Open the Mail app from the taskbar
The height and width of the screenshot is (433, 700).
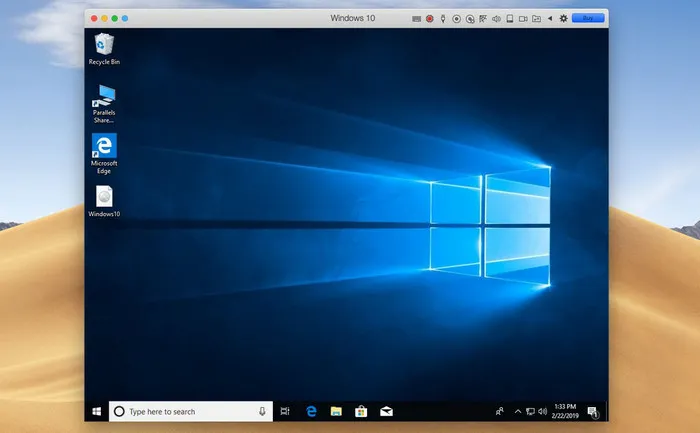386,411
